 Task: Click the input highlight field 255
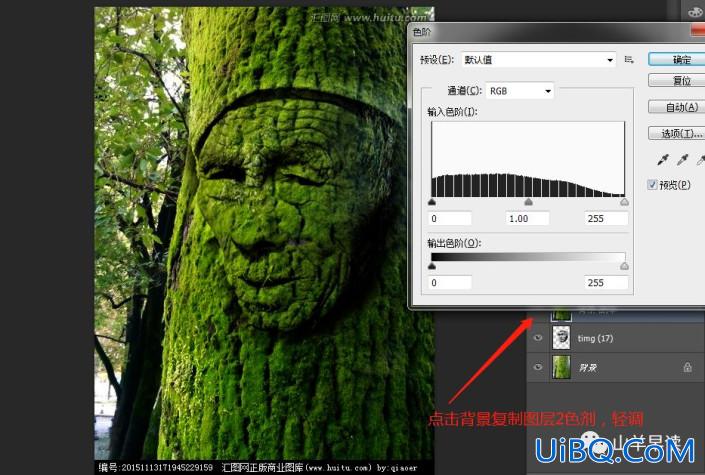pyautogui.click(x=606, y=219)
